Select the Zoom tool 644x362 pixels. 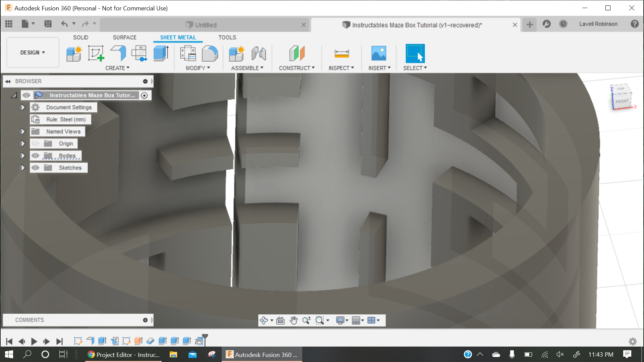click(306, 320)
